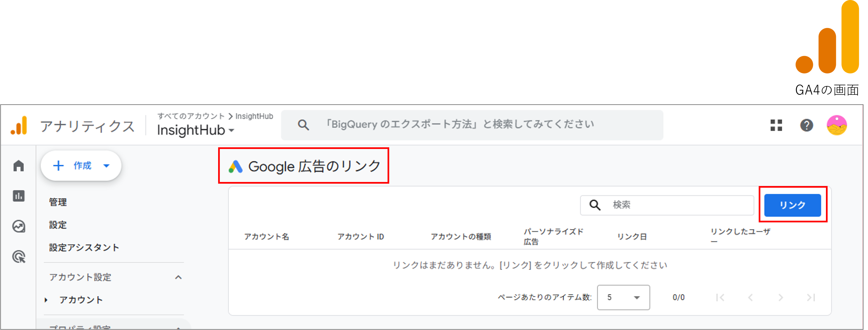
Task: Select 管理 in the admin menu
Action: coord(58,202)
